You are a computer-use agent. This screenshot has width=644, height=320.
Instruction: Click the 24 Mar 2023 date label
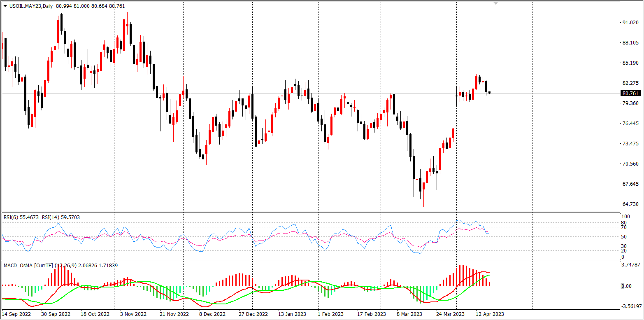(451, 314)
